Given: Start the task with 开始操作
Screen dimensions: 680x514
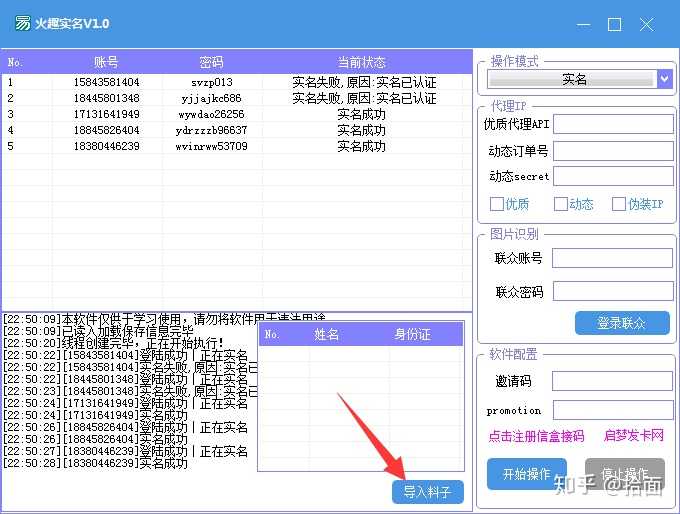Looking at the screenshot, I should pyautogui.click(x=526, y=474).
